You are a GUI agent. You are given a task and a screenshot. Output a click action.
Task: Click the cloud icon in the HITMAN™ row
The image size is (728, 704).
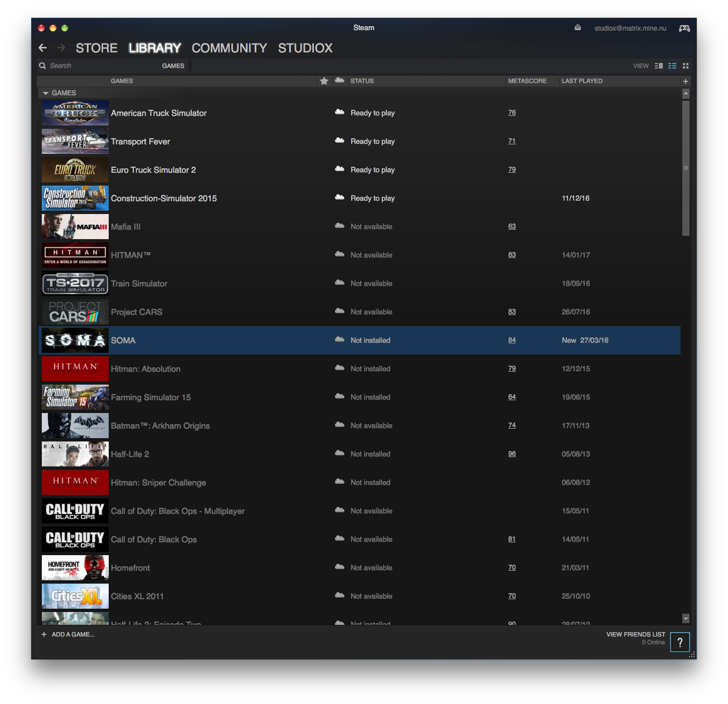tap(339, 254)
